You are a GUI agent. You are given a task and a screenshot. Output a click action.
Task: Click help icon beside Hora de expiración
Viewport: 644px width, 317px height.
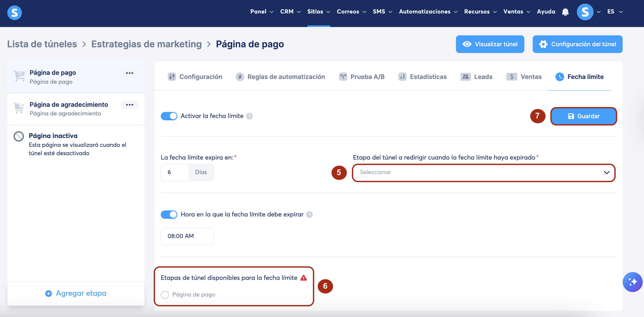point(309,215)
